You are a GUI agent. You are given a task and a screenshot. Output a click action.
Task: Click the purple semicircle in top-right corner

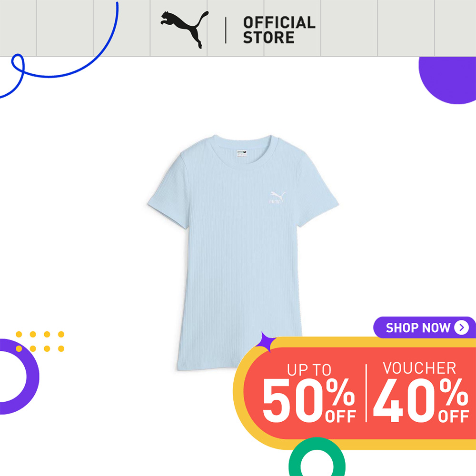pos(447,80)
